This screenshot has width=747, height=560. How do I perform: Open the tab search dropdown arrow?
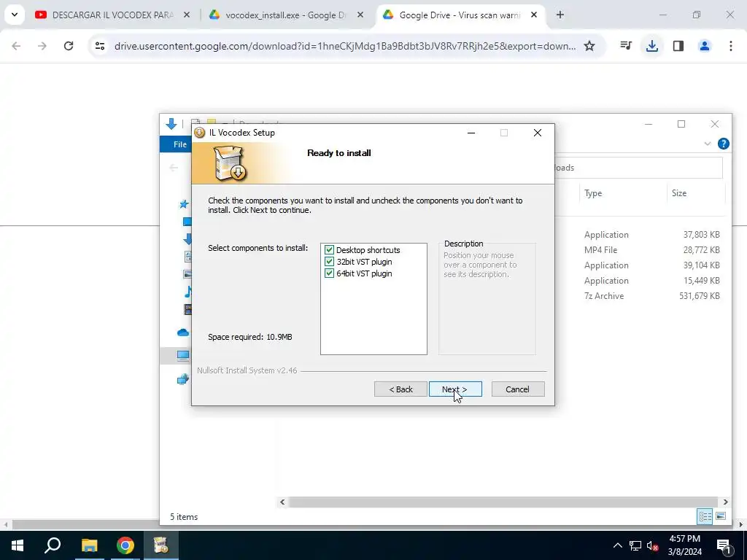[15, 15]
